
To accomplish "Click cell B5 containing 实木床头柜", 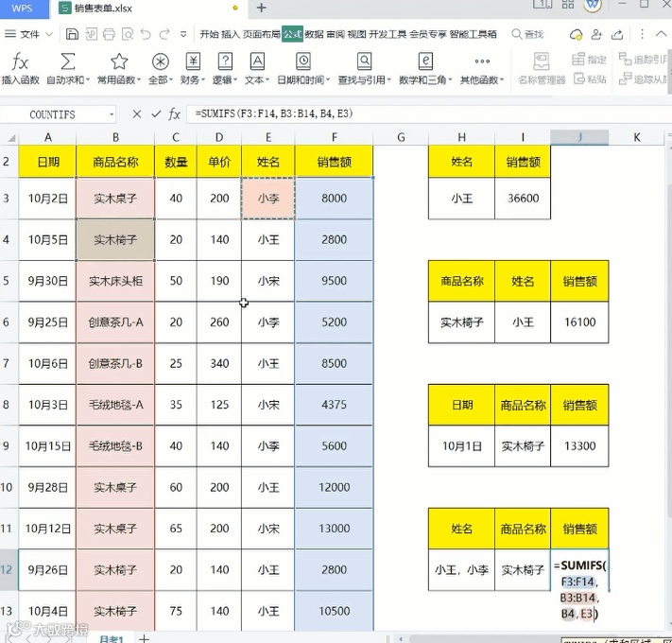I will 115,281.
